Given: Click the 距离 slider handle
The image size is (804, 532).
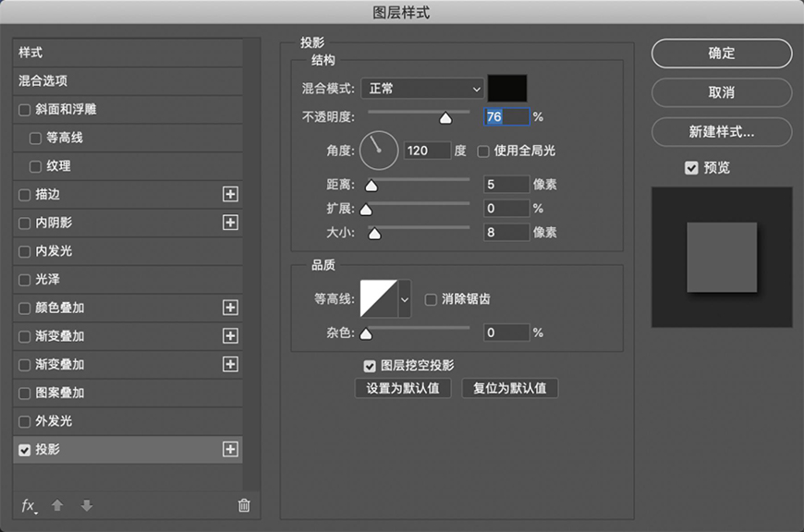Looking at the screenshot, I should point(372,186).
